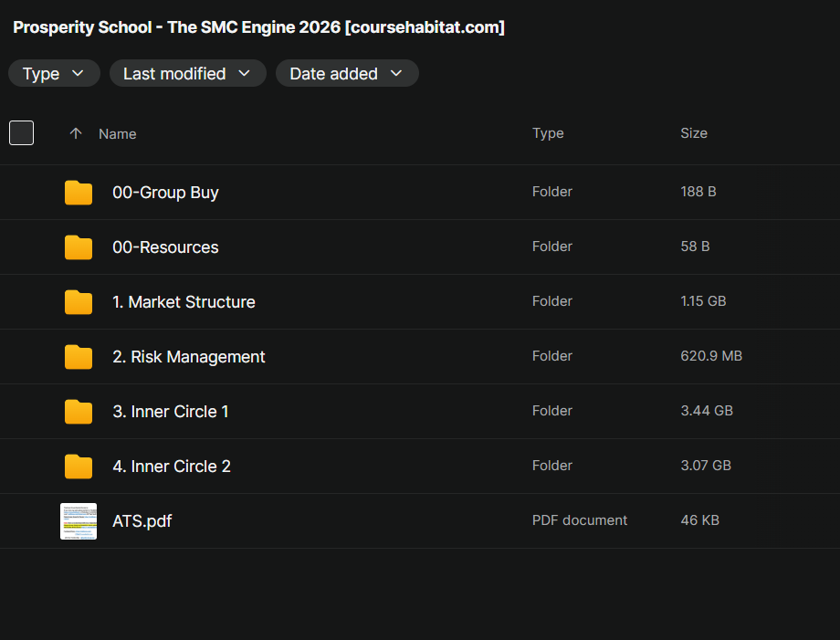840x640 pixels.
Task: Click the 2. Risk Management folder icon
Action: (x=79, y=357)
